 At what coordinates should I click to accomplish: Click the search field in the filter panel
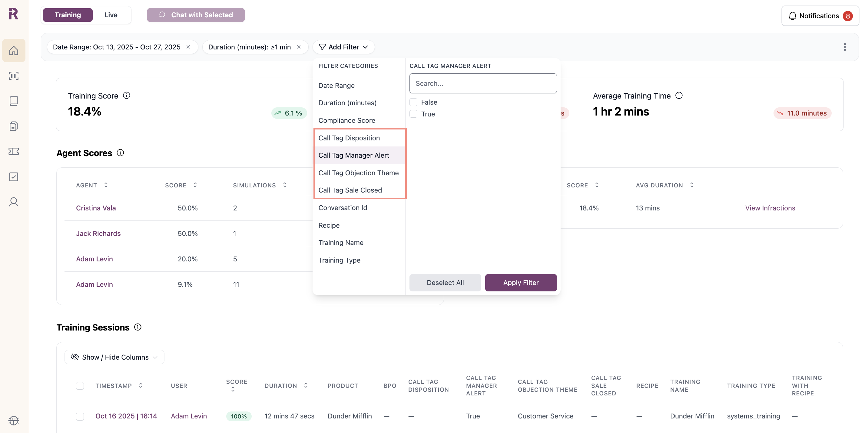tap(483, 83)
